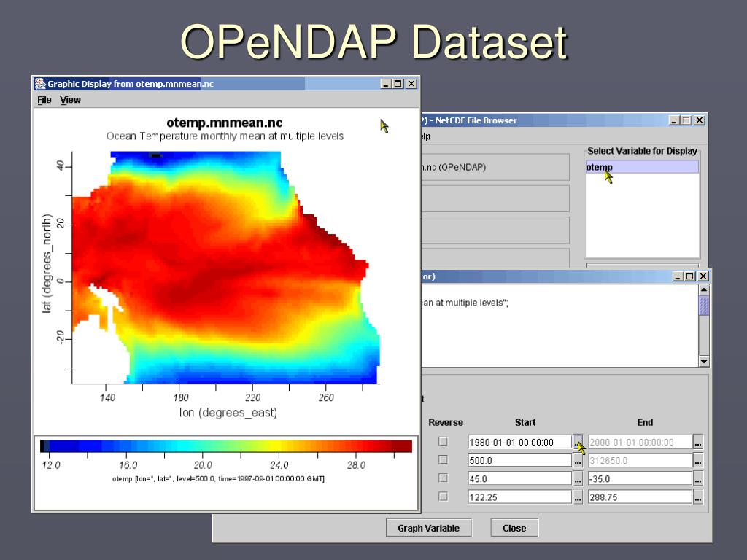Click the Select Variable for Display heading
Image resolution: width=747 pixels, height=560 pixels.
coord(642,151)
